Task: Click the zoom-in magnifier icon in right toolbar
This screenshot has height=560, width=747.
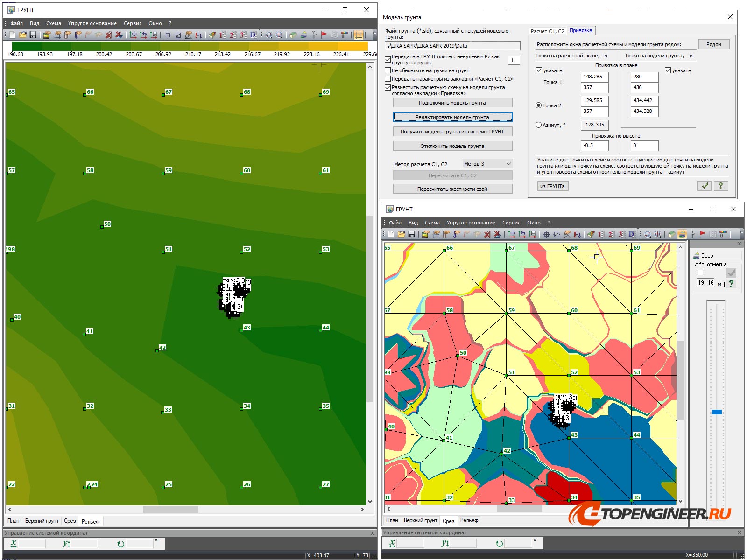Action: coord(658,234)
